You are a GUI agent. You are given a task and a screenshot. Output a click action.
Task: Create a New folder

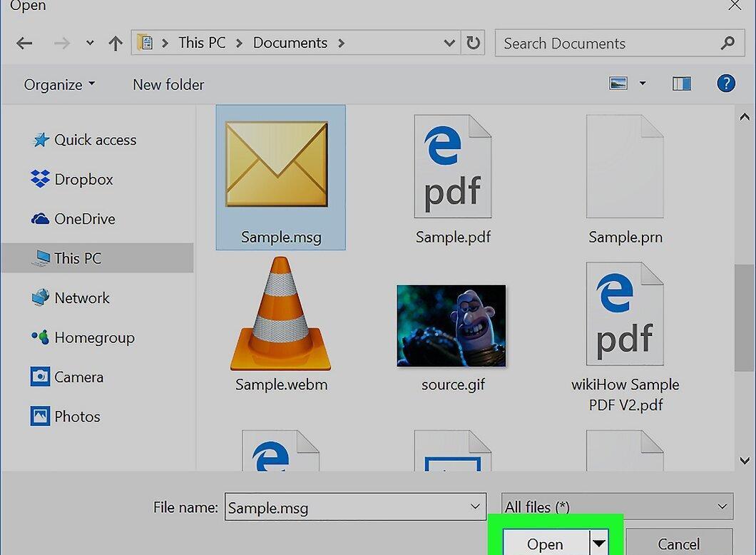coord(168,84)
